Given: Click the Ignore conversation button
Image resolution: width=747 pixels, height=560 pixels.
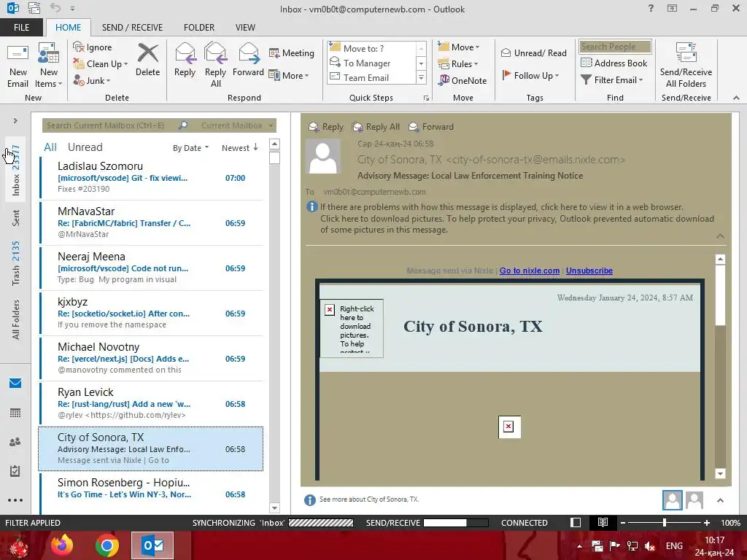Looking at the screenshot, I should (93, 47).
